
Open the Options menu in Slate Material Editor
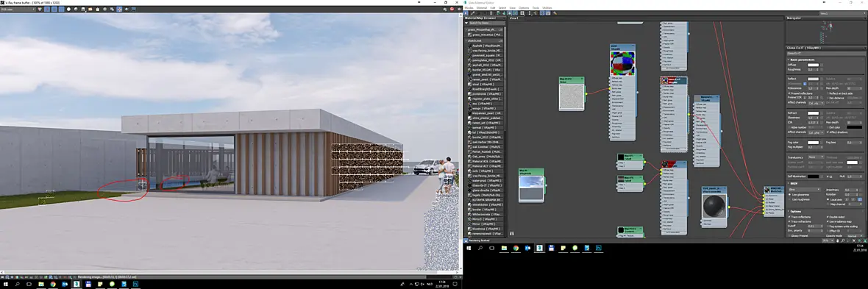pyautogui.click(x=524, y=8)
